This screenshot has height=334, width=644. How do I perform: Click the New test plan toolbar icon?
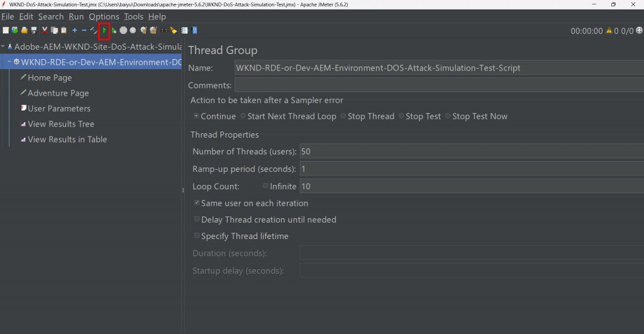tap(5, 30)
